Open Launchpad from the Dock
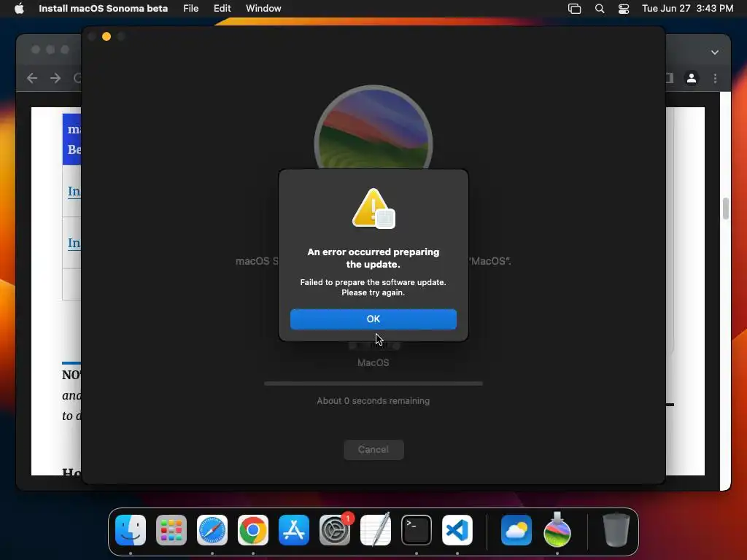 coord(171,530)
